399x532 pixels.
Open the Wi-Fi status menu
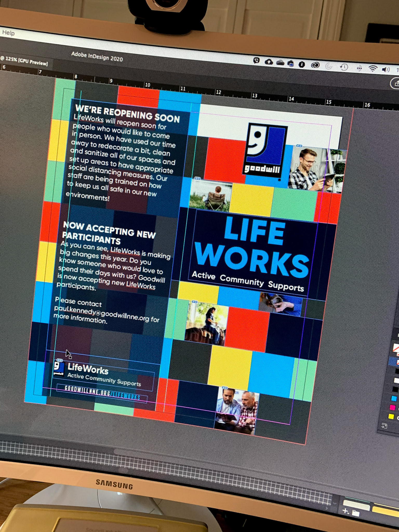pos(373,68)
